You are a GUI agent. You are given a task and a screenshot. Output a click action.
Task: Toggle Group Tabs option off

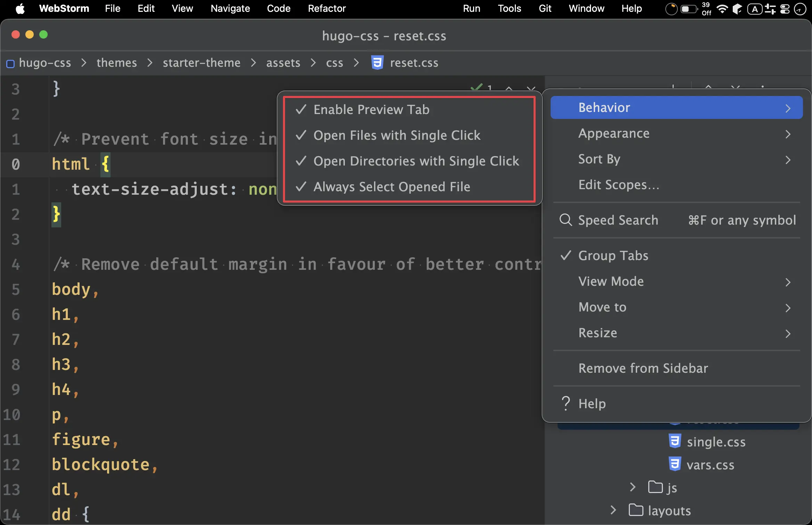613,256
